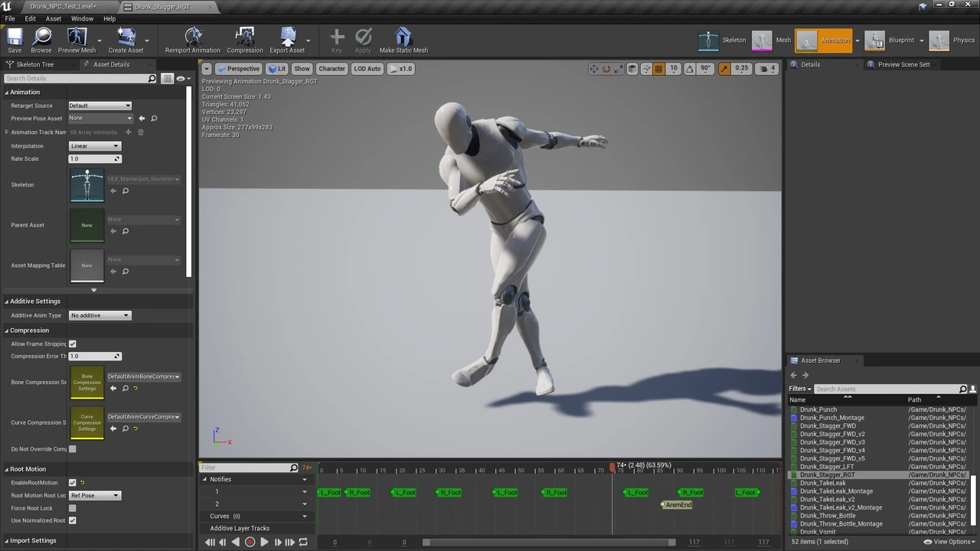Open the Additive Anim Type dropdown

click(100, 315)
